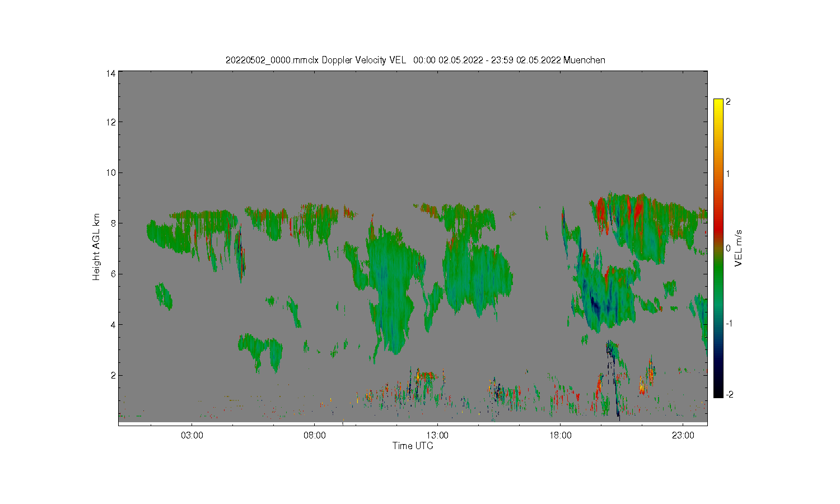Click the 'Time UTC' axis label
840x504 pixels.
click(413, 446)
